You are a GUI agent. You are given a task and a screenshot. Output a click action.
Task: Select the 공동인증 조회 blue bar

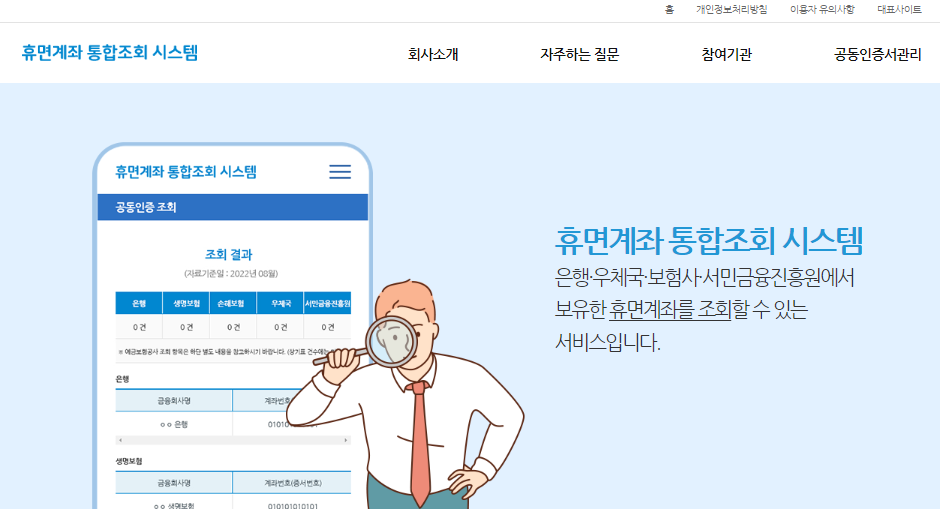click(233, 207)
